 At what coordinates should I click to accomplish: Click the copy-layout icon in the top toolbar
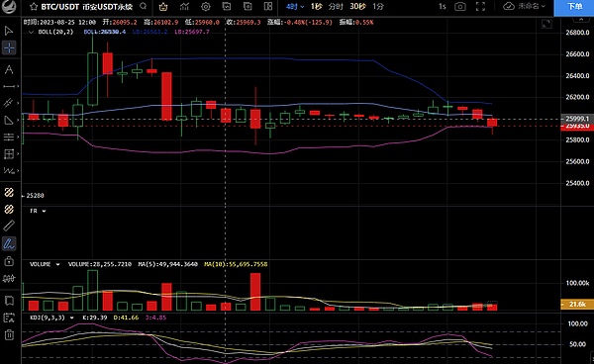[247, 7]
